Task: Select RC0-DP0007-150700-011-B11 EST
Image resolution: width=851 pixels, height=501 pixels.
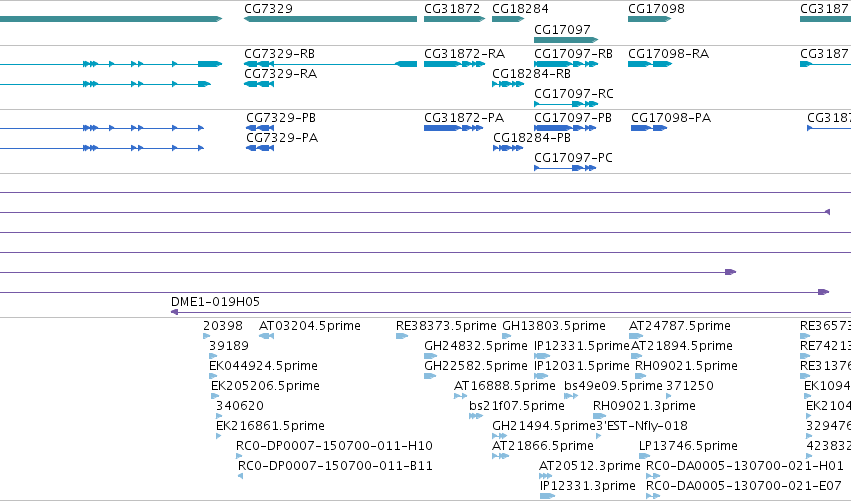Action: 335,466
